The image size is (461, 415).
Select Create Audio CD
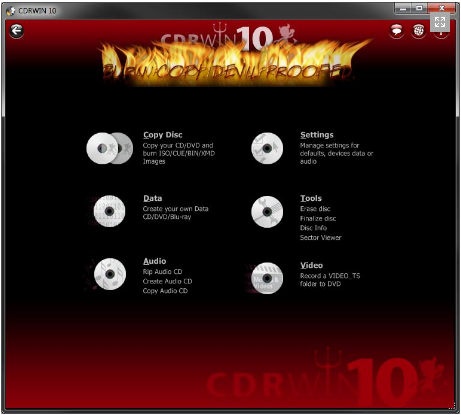click(x=167, y=281)
